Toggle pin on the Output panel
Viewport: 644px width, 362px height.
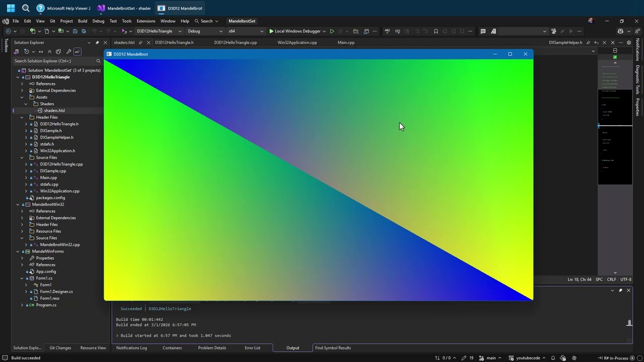[620, 291]
